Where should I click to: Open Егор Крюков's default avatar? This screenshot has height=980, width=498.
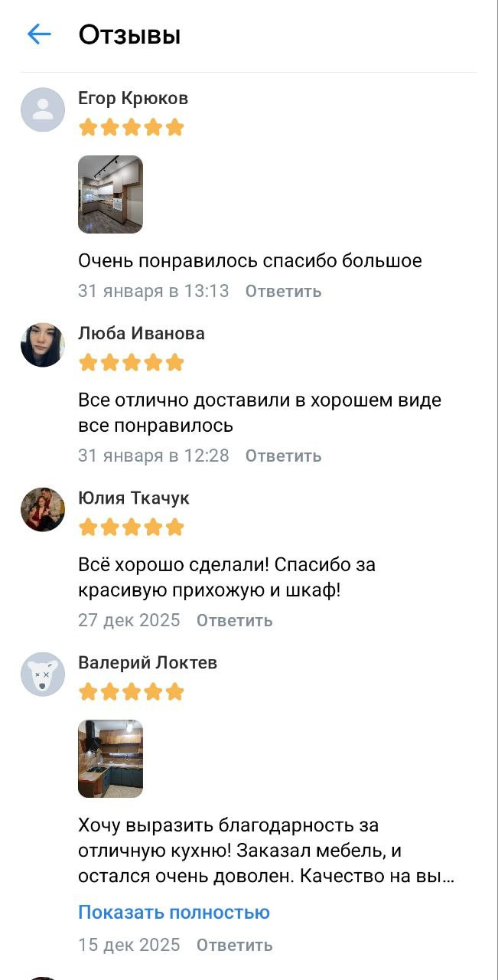point(43,109)
